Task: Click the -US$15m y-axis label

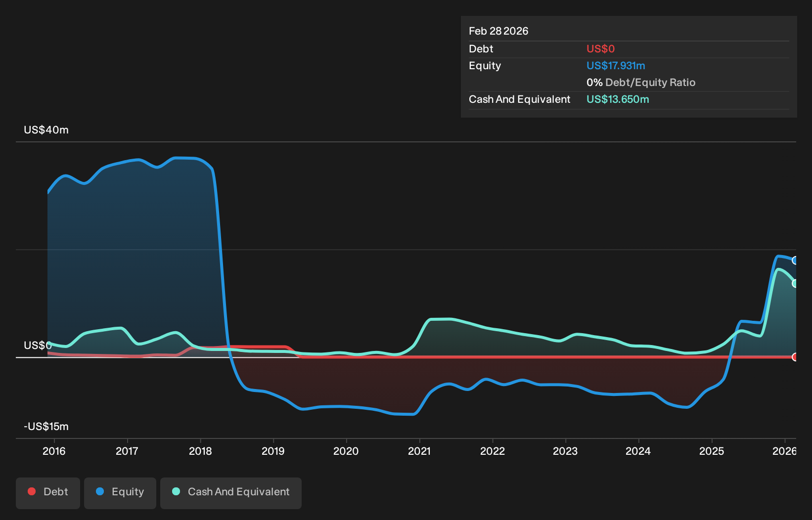Action: click(x=46, y=427)
